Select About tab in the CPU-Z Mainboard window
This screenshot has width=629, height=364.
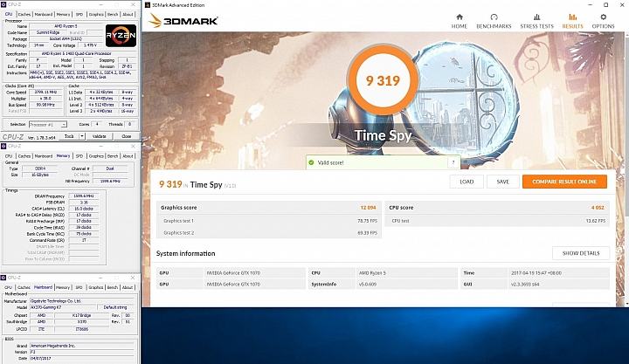(128, 287)
